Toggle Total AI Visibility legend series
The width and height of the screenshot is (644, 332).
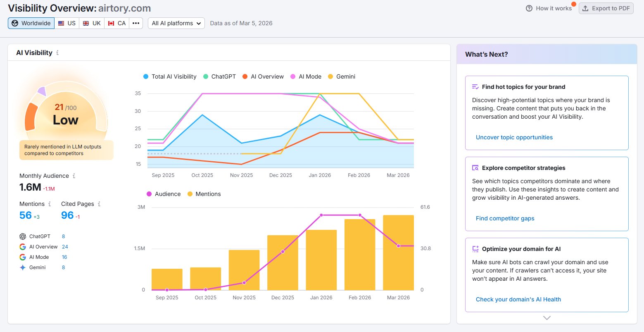coord(170,76)
